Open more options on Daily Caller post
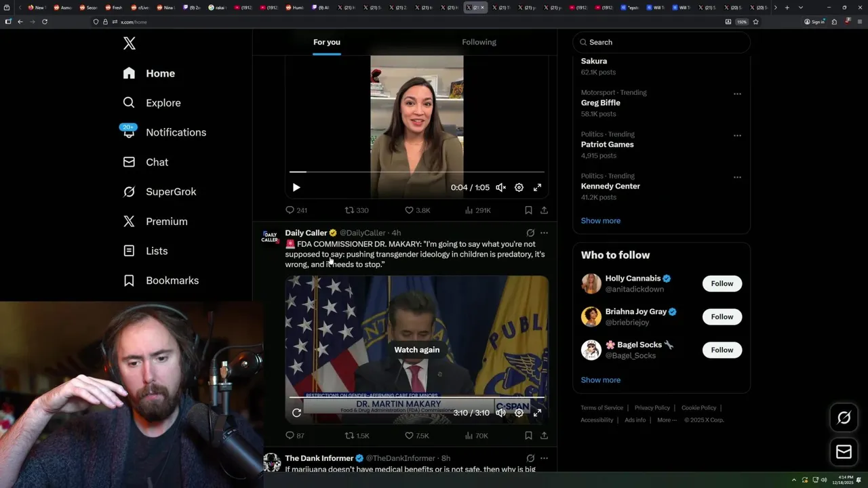The height and width of the screenshot is (488, 868). click(x=544, y=232)
